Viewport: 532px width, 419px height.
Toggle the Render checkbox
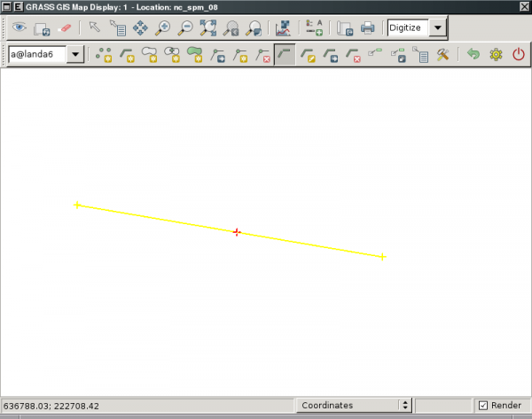tap(483, 405)
